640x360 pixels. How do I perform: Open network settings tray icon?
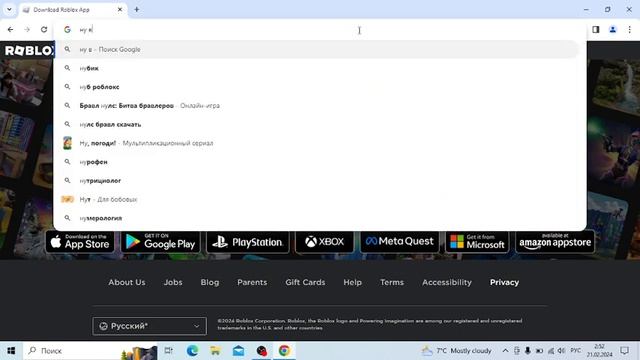point(551,351)
